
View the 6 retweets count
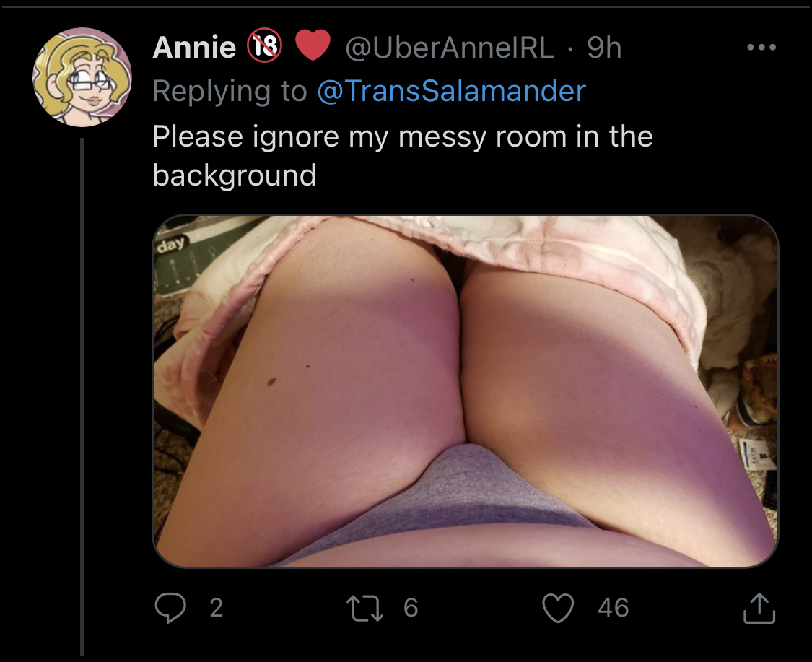[411, 607]
